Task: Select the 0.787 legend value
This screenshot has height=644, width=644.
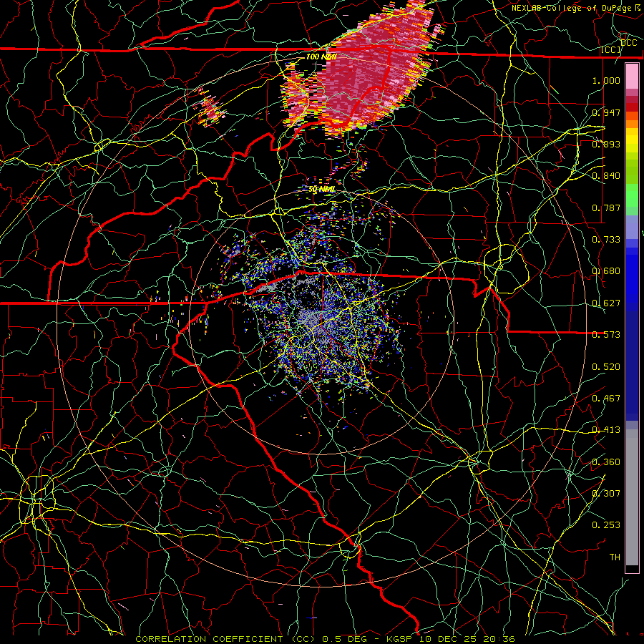Action: [606, 208]
